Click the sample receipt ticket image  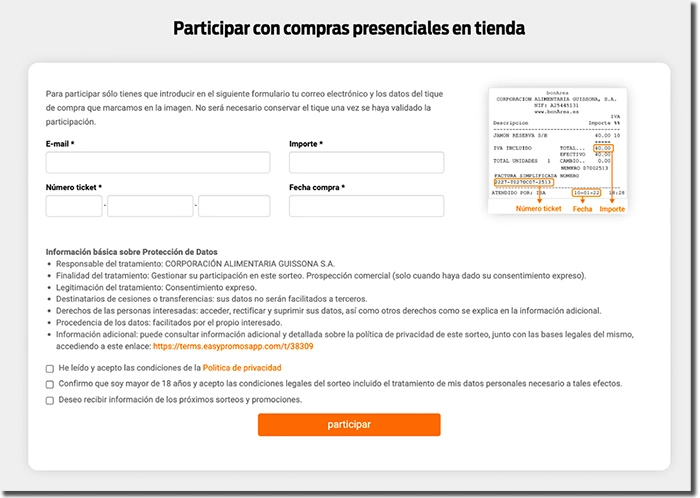tap(558, 151)
